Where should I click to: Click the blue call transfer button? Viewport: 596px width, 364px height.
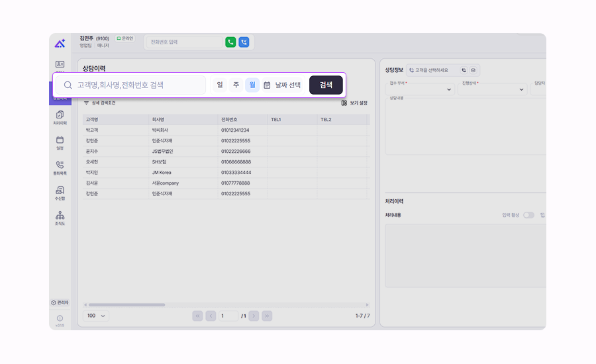(244, 42)
